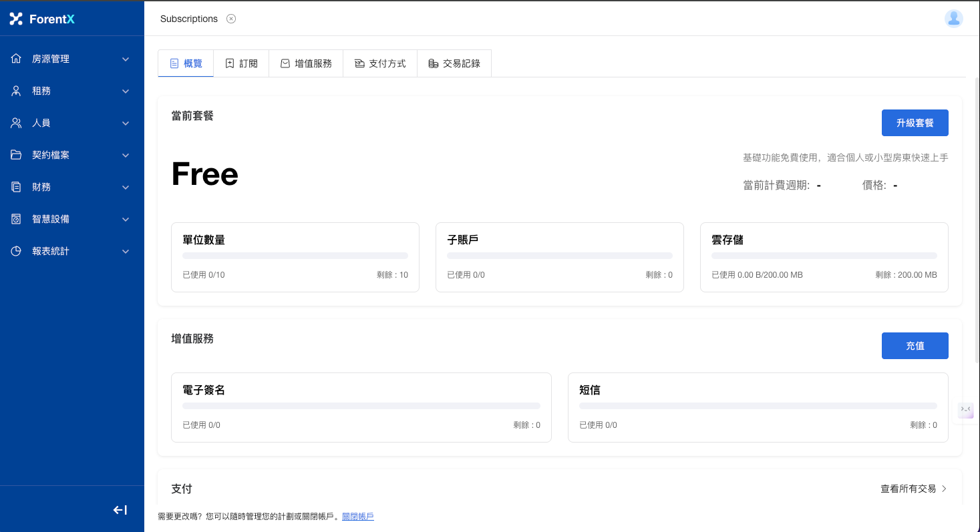Click the house icon for 房源管理
This screenshot has height=532, width=980.
click(17, 59)
